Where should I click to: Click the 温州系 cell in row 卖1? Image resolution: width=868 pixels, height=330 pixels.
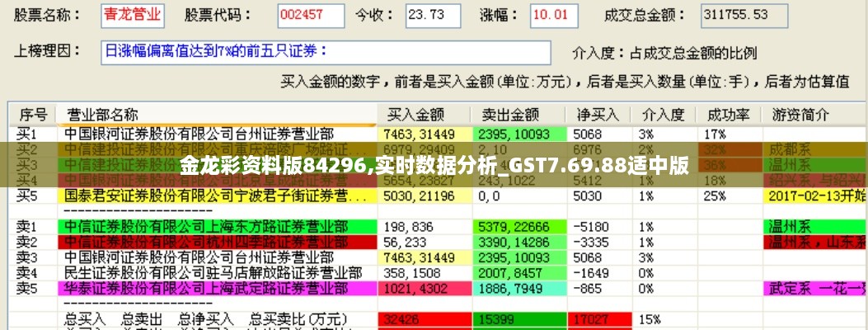point(815,226)
